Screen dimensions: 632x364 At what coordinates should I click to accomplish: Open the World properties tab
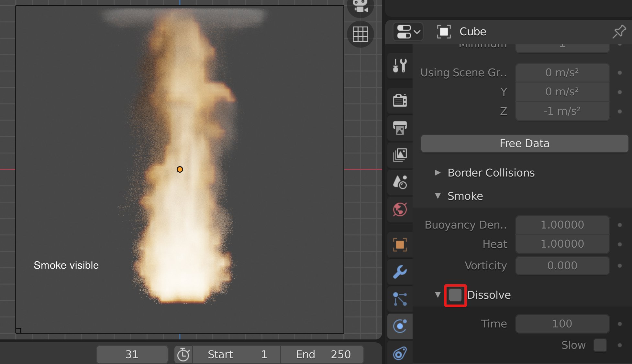coord(400,209)
